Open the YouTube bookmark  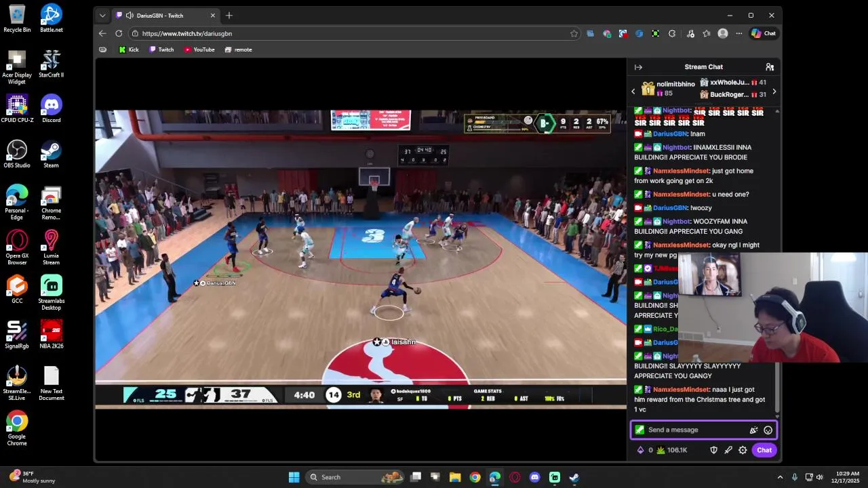[199, 49]
